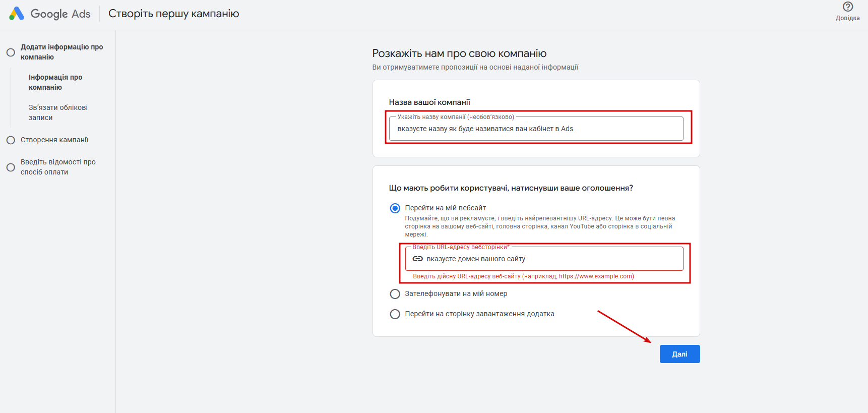The width and height of the screenshot is (868, 413).
Task: Select Додати інформацію про компанію step
Action: point(61,52)
